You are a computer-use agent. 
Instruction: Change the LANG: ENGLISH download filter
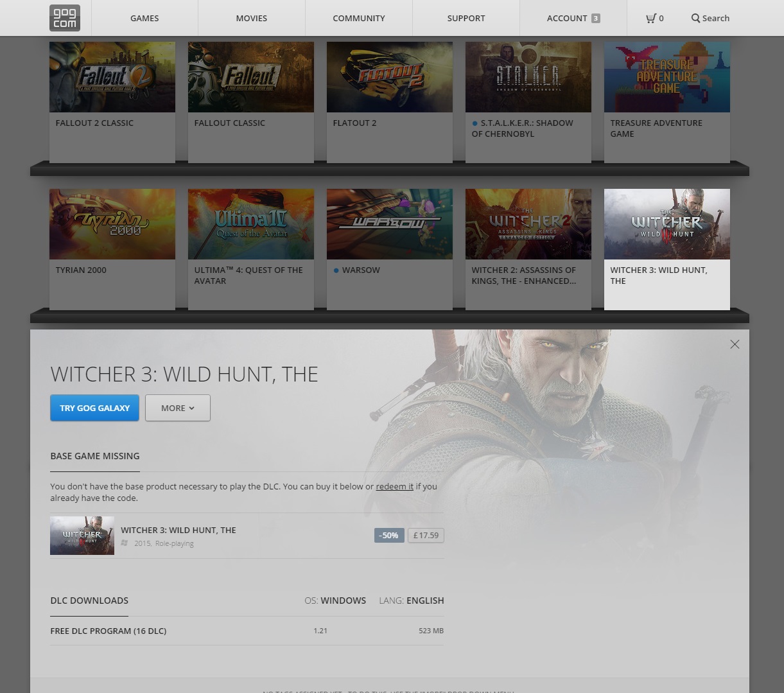(x=412, y=601)
